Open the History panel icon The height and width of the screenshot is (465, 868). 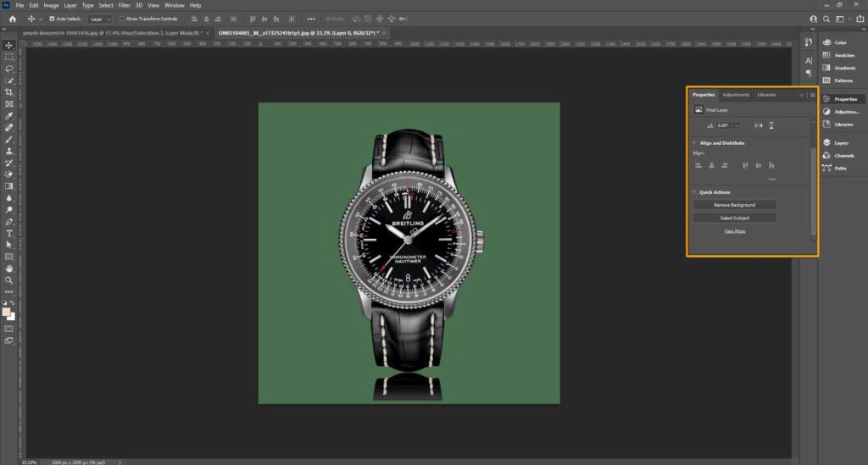point(809,42)
